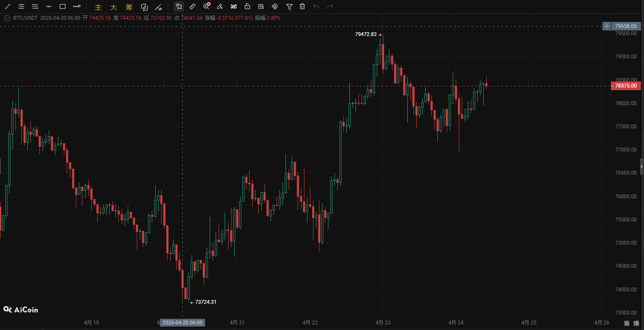Screen dimensions: 644x330
Task: Select the trend line drawing tool
Action: coord(8,6)
